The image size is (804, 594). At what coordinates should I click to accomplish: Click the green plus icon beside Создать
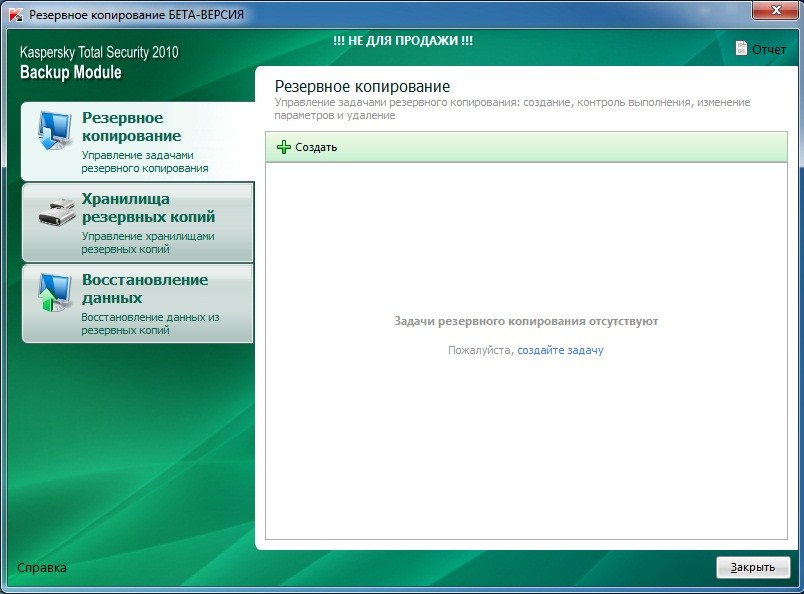(x=284, y=147)
